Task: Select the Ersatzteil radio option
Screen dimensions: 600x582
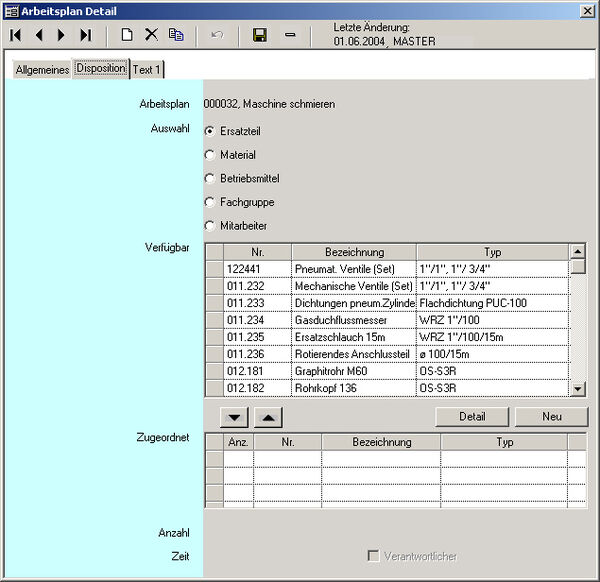Action: (210, 131)
